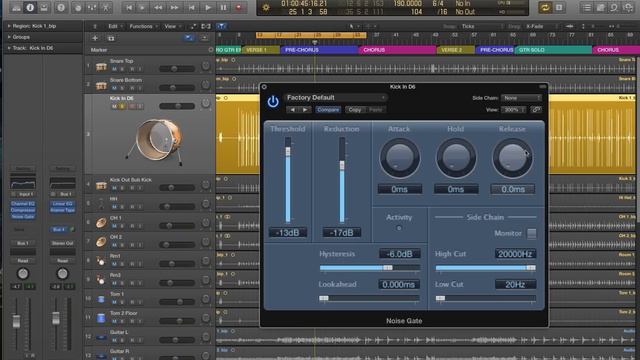Screen dimensions: 640x360
Task: Open the Functions menu in Tracks area
Action: (x=143, y=26)
